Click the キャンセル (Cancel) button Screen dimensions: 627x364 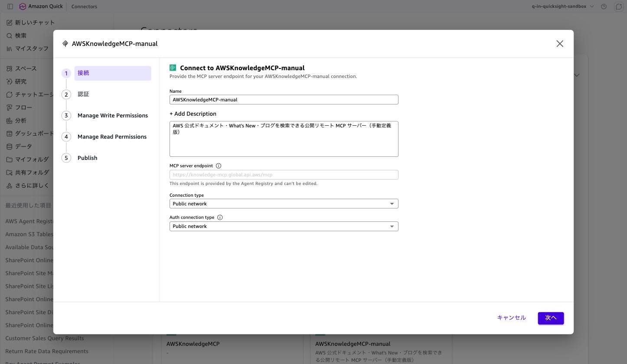coord(511,318)
